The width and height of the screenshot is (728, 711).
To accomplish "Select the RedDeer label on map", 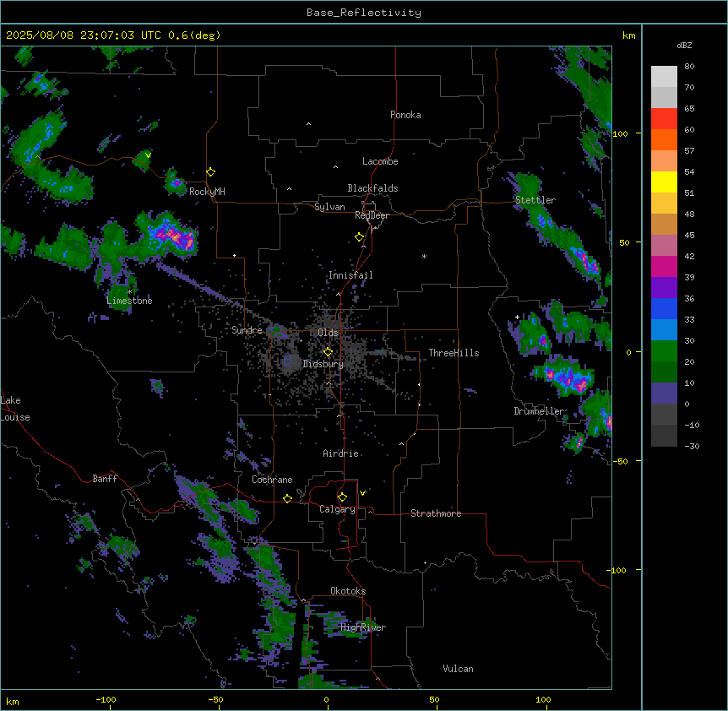I will (x=372, y=215).
